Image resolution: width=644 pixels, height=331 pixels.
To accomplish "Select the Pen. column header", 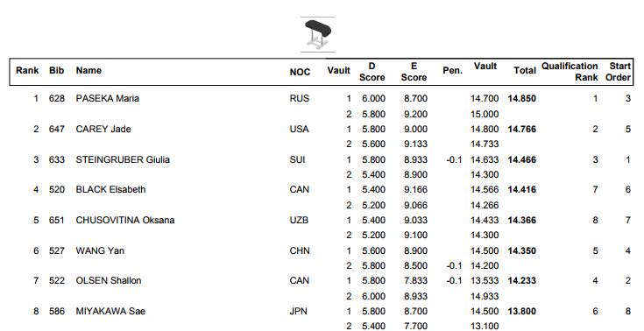I will coord(453,71).
